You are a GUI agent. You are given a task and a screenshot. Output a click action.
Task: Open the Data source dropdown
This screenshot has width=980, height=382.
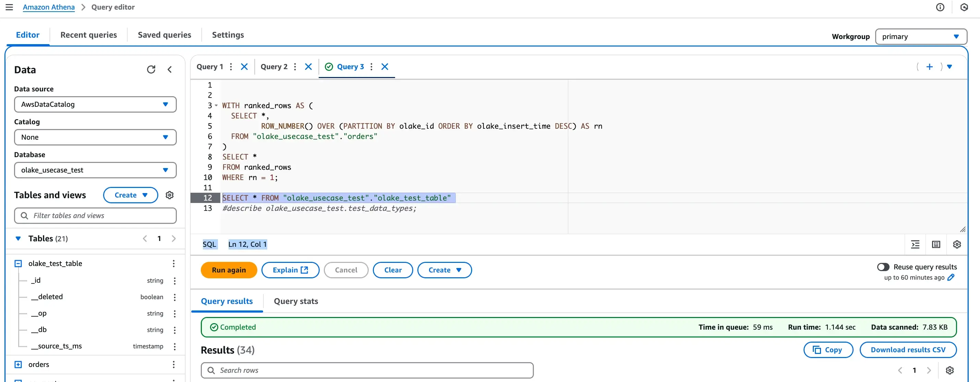(95, 104)
